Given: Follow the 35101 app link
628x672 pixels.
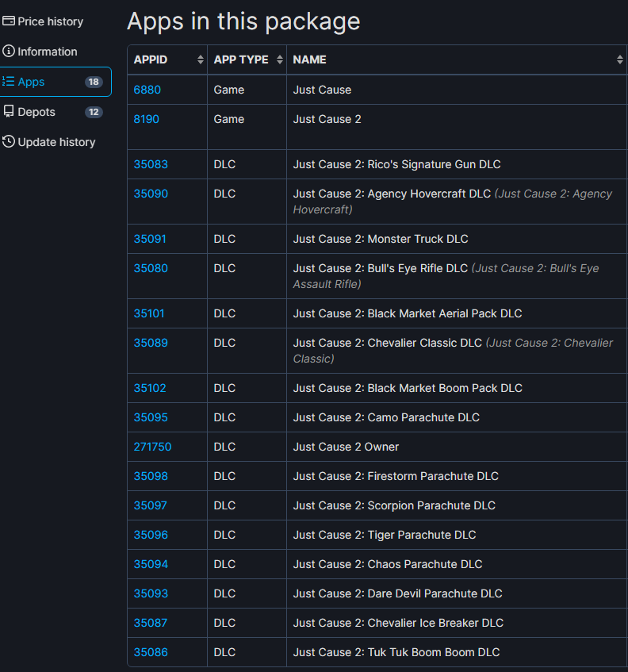Looking at the screenshot, I should pyautogui.click(x=148, y=313).
